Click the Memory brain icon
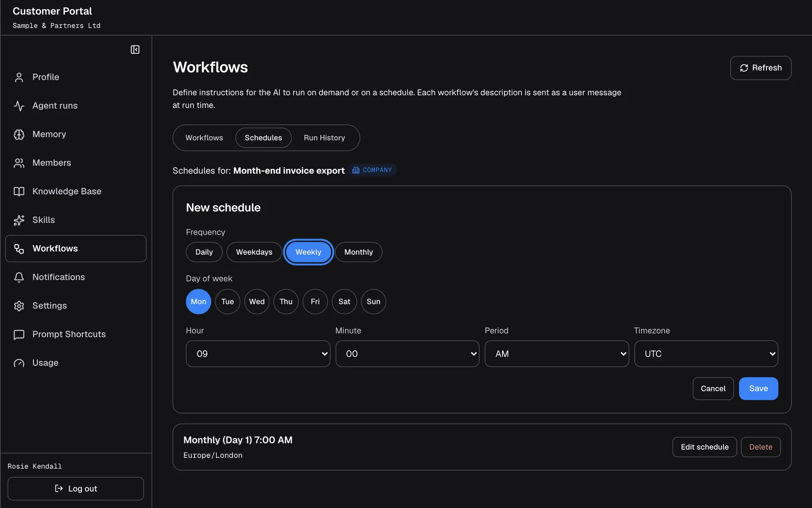 [19, 135]
